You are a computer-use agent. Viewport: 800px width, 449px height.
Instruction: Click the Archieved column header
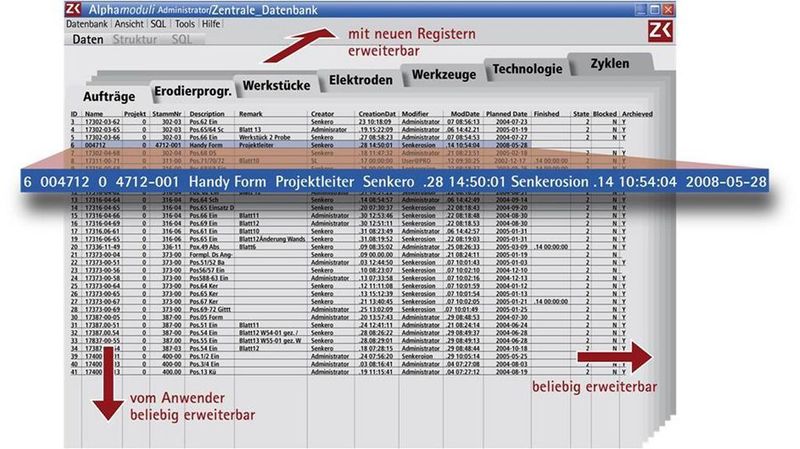[x=637, y=114]
